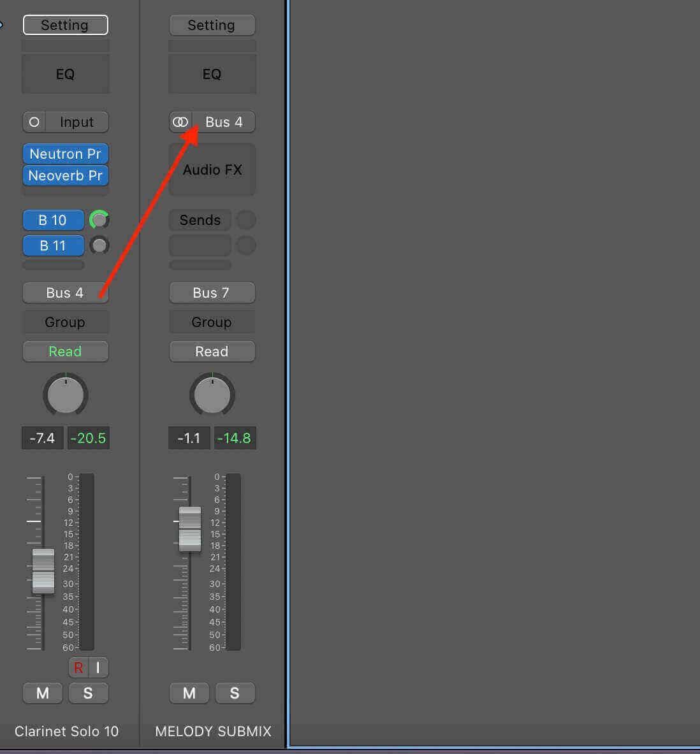Mute the Clarinet Solo 10 channel
The image size is (700, 754).
click(43, 693)
